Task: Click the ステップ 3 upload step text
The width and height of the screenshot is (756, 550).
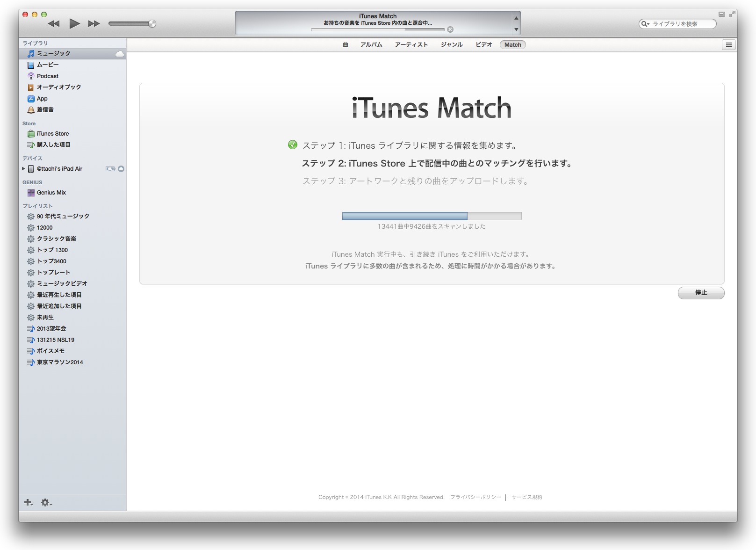Action: [x=416, y=181]
